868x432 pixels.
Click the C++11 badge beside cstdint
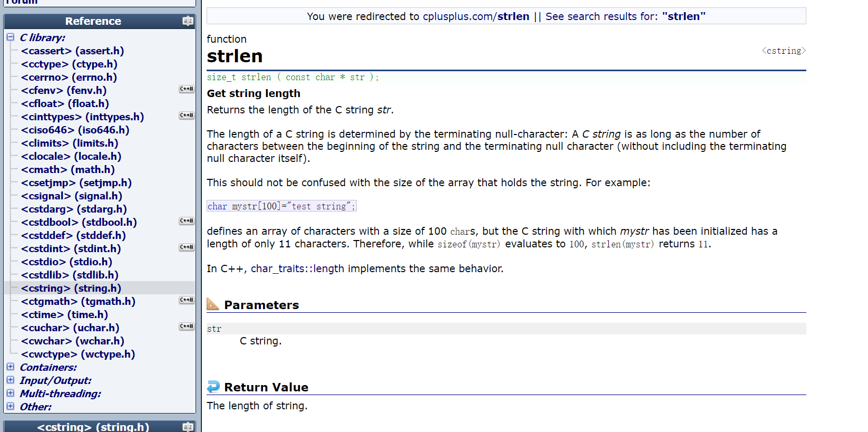187,247
